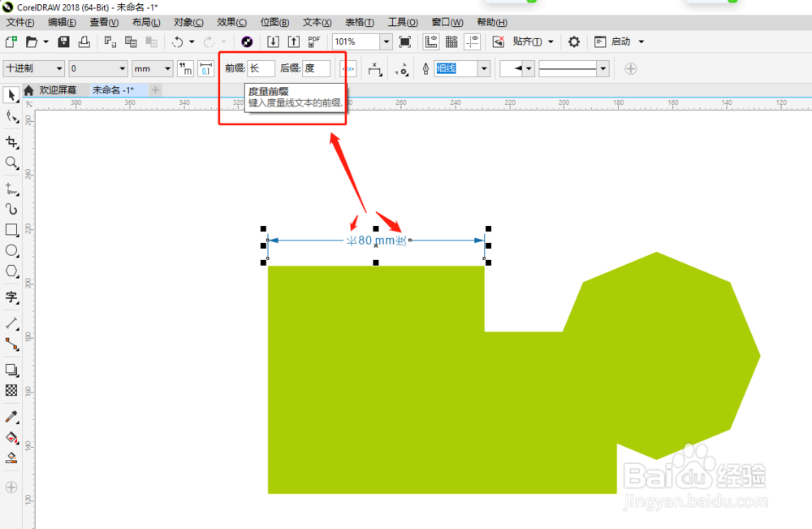Click the Undo arrow
812x529 pixels.
click(x=177, y=42)
